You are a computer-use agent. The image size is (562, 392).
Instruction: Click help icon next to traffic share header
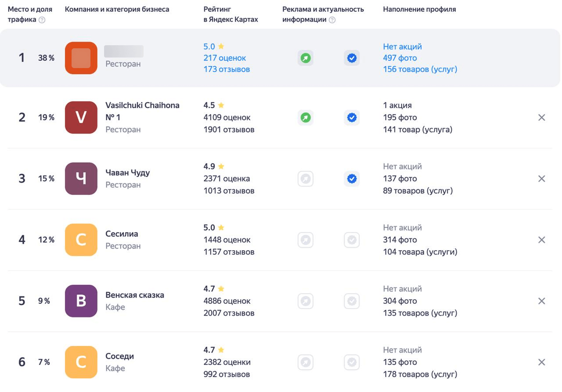pos(42,20)
